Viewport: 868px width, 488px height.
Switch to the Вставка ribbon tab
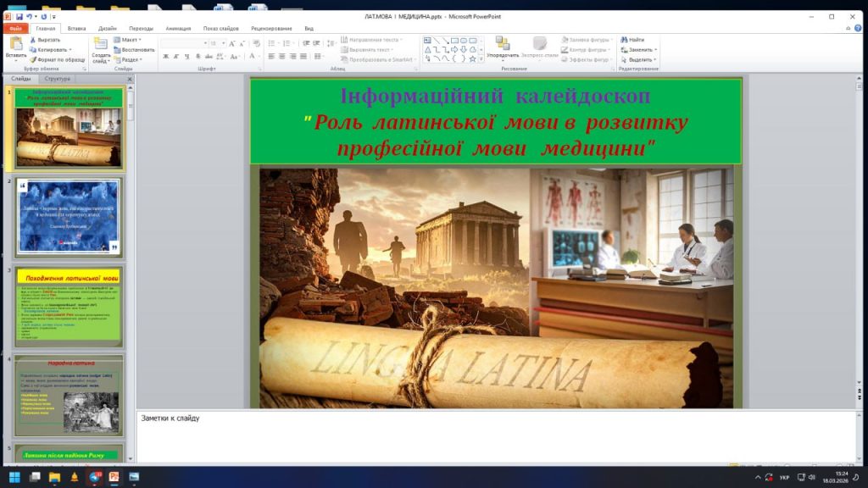point(76,28)
